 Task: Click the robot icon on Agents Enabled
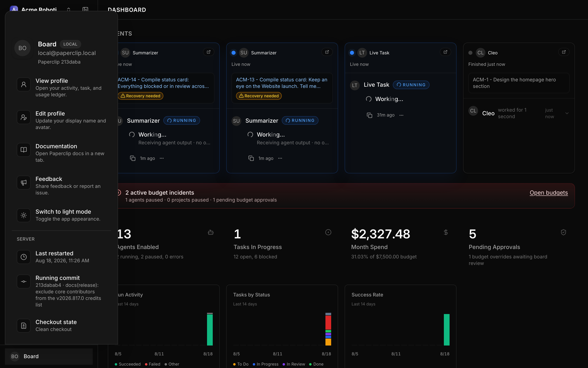tap(211, 232)
